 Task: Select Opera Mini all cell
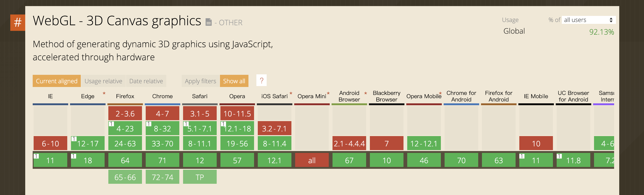(x=312, y=160)
